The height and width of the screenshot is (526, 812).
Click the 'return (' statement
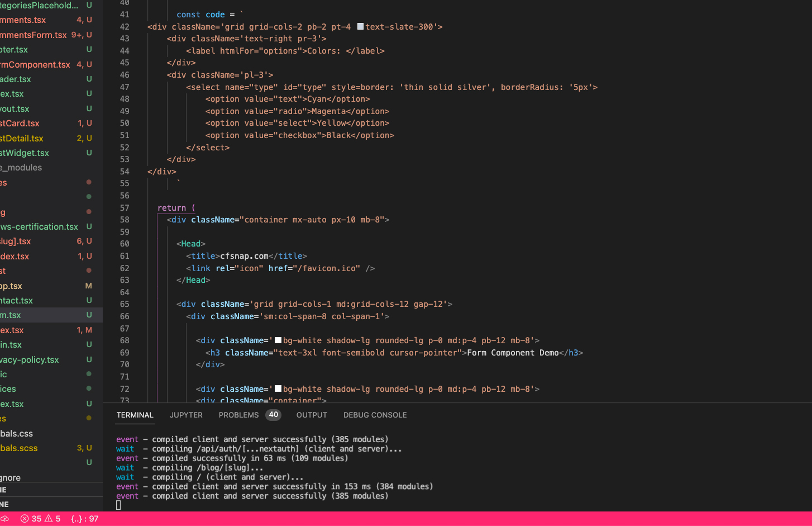click(176, 207)
